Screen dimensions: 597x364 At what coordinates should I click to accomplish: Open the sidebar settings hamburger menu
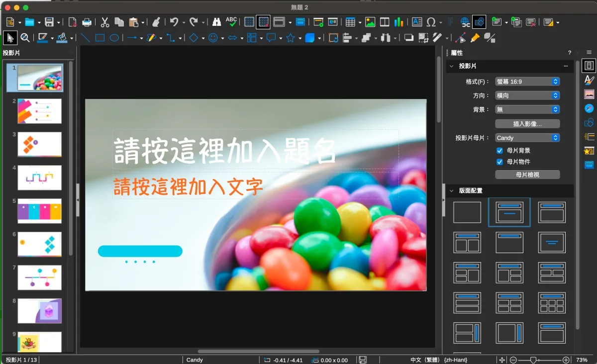[x=589, y=52]
